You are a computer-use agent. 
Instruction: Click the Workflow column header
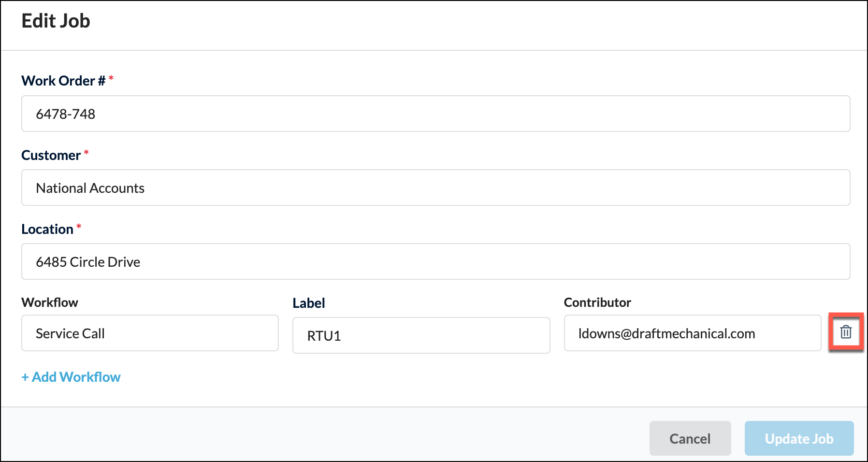click(49, 302)
